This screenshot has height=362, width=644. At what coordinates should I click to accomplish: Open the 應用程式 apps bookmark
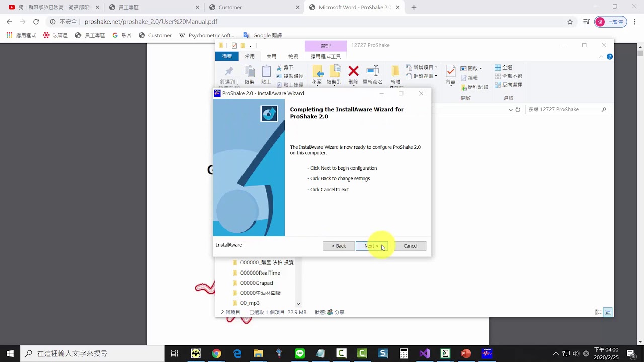click(21, 35)
